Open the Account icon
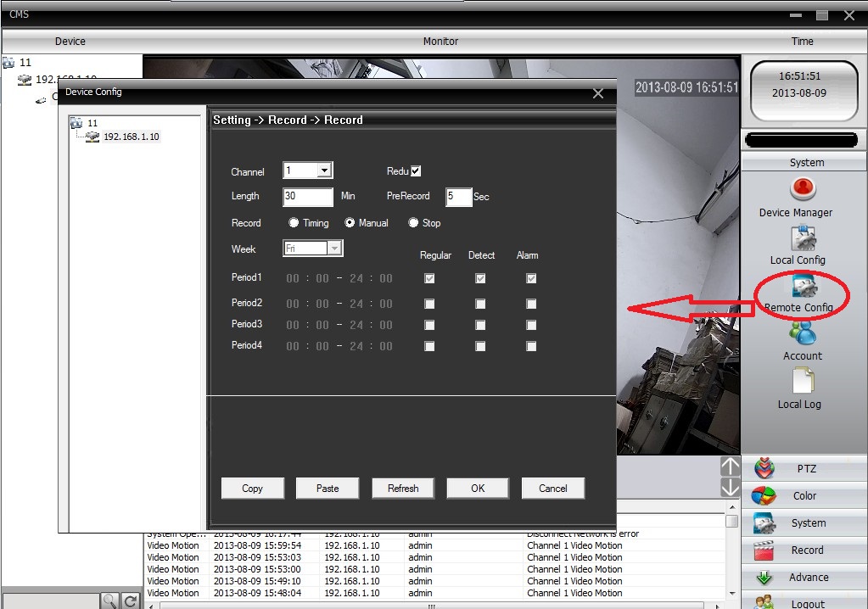 [802, 332]
